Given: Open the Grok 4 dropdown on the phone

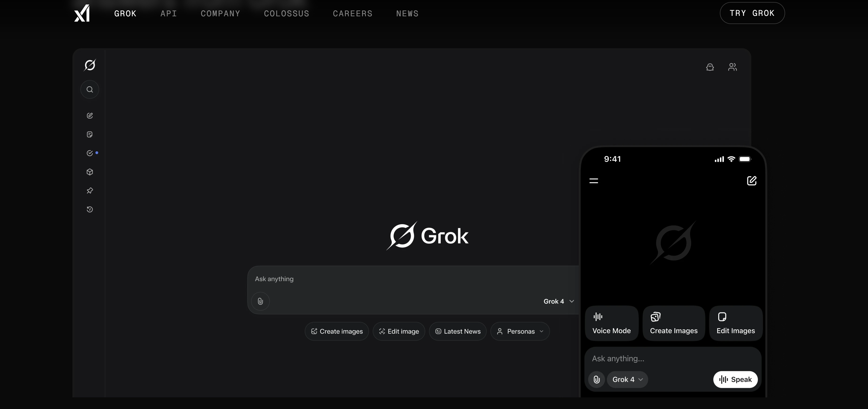Looking at the screenshot, I should tap(628, 379).
